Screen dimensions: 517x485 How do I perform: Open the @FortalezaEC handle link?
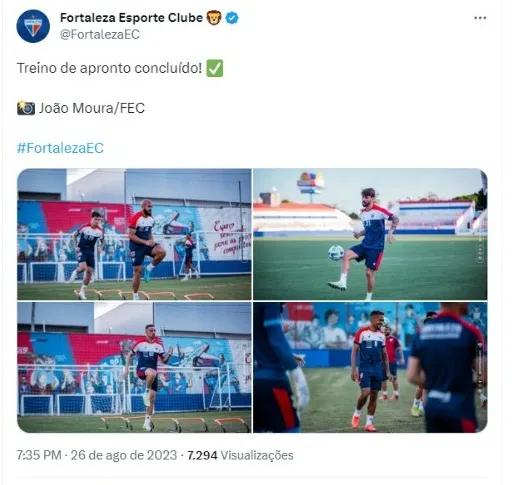click(100, 34)
